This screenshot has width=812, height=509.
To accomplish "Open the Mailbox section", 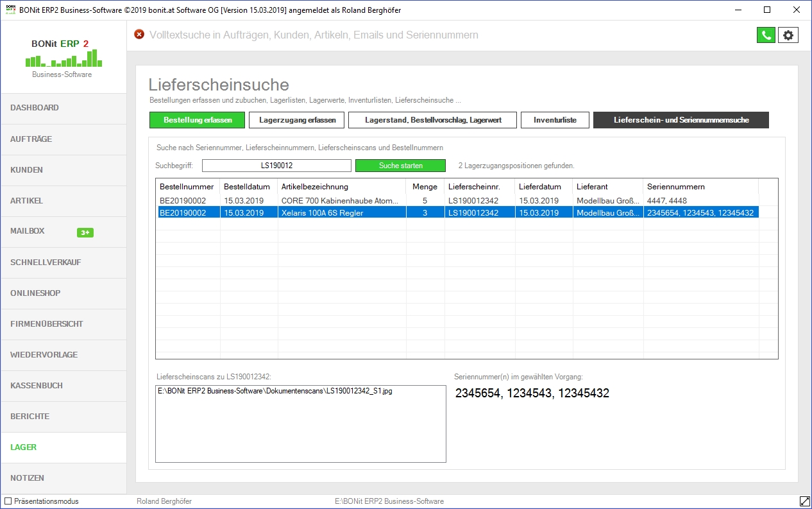I will click(x=63, y=231).
